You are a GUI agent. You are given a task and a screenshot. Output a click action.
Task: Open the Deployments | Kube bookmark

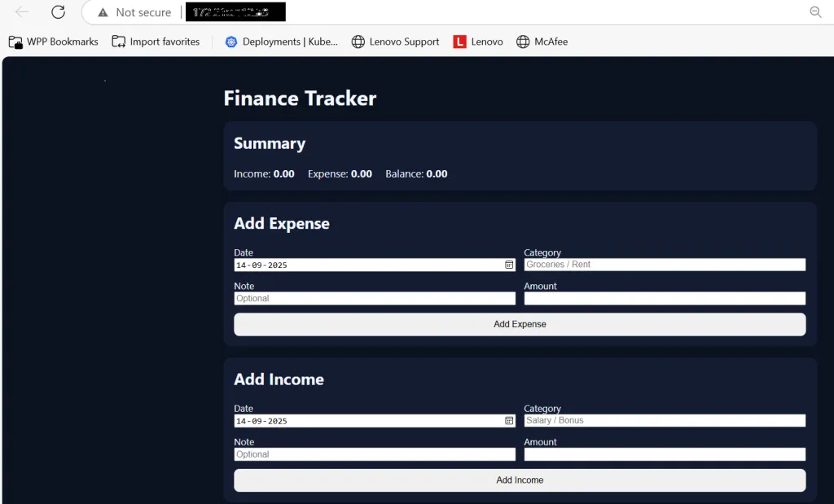tap(230, 41)
